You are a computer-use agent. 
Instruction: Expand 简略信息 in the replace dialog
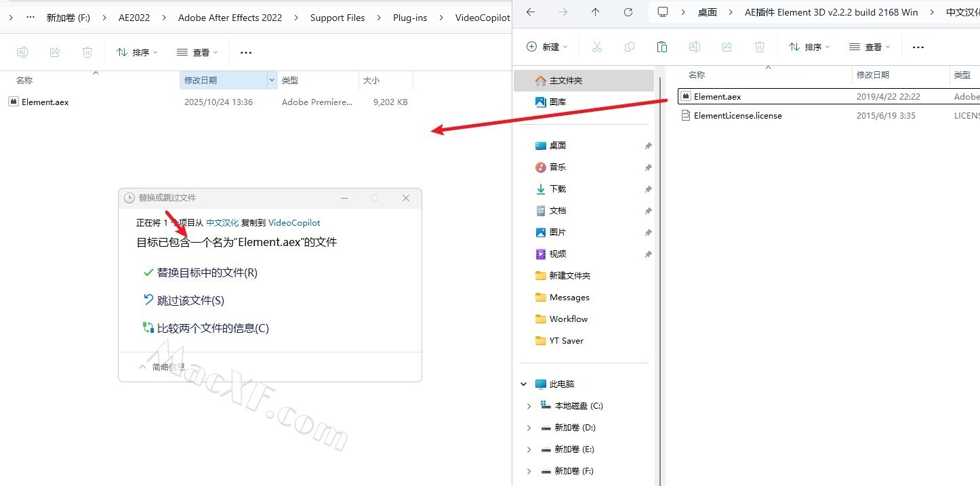point(162,367)
